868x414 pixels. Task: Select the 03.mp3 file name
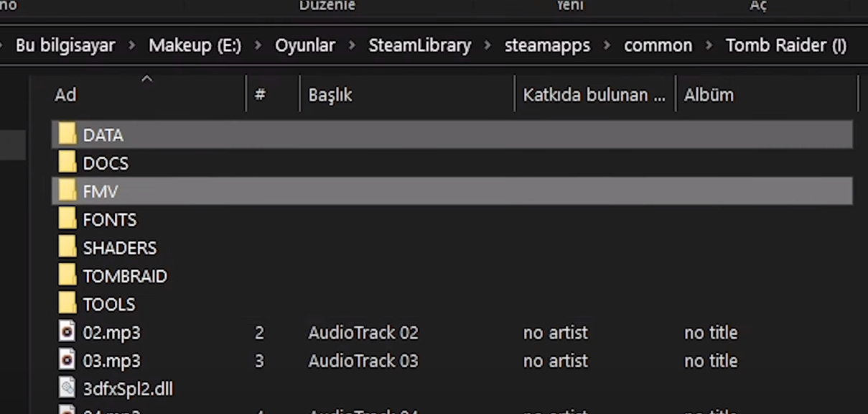tap(111, 361)
